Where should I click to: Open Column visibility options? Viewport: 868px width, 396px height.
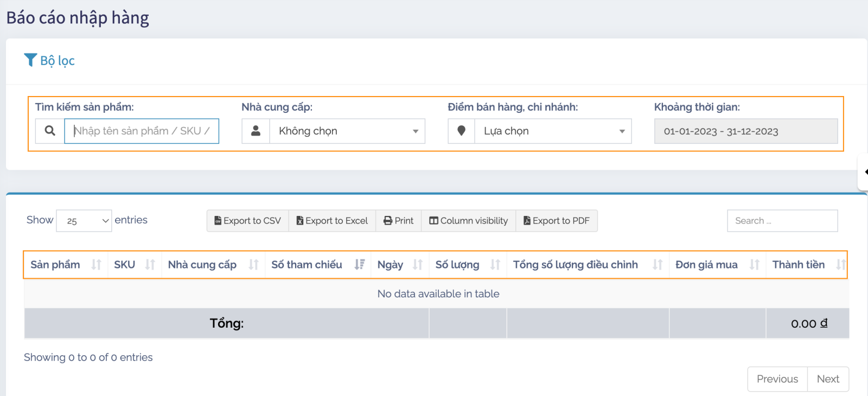468,221
